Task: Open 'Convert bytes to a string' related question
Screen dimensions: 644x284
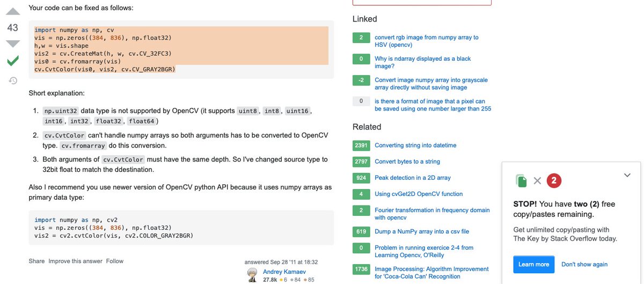Action: (407, 162)
